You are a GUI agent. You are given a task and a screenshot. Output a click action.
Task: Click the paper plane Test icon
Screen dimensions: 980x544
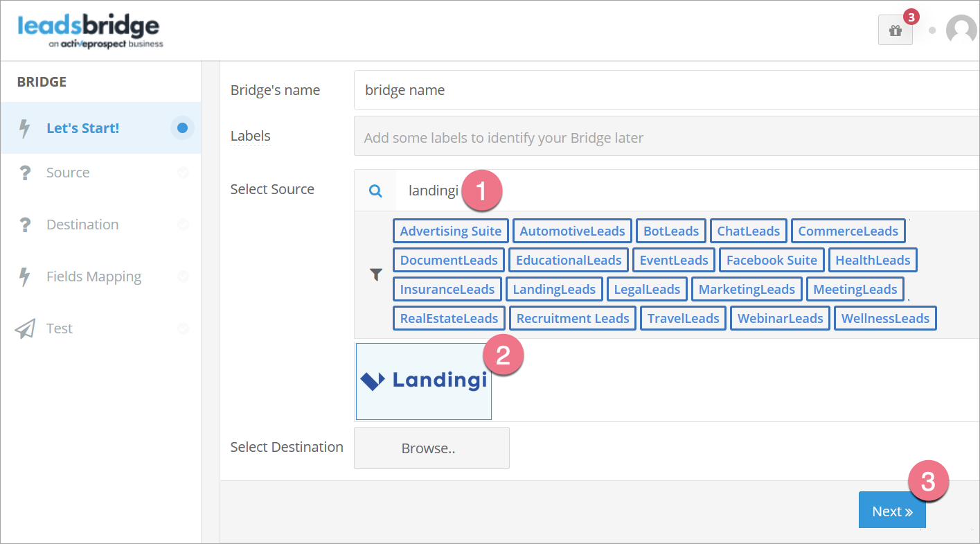click(x=25, y=328)
